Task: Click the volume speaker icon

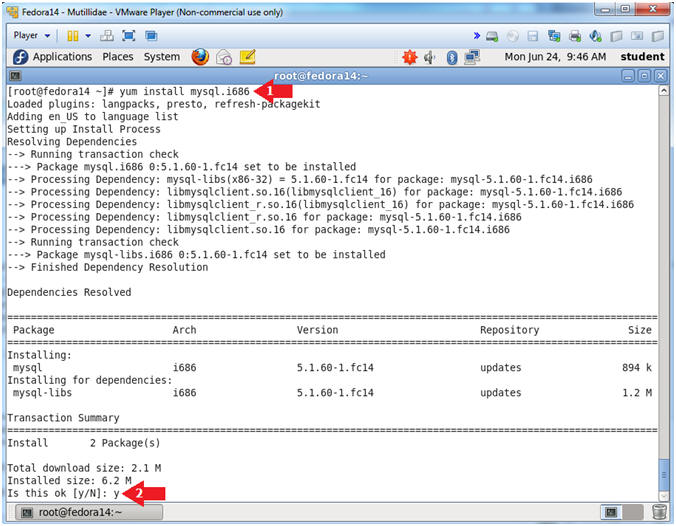Action: (x=429, y=57)
